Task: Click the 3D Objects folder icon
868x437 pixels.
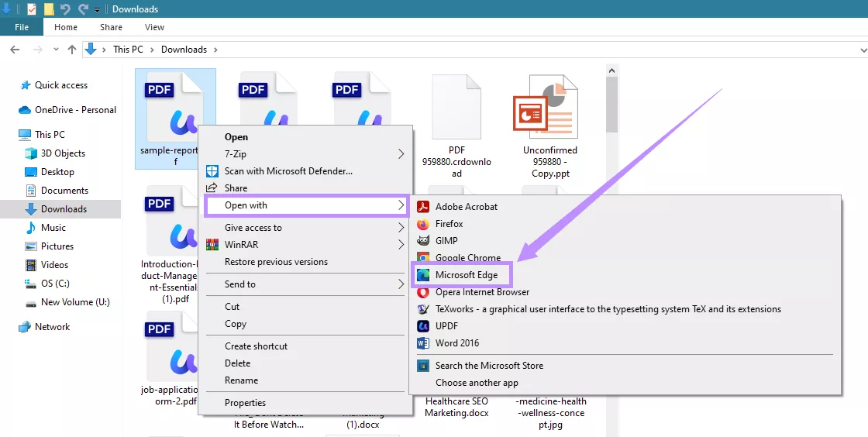Action: click(31, 153)
